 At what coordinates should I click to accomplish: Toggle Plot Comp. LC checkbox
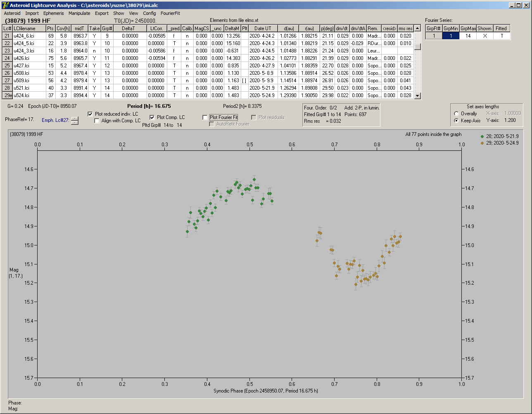coord(152,117)
